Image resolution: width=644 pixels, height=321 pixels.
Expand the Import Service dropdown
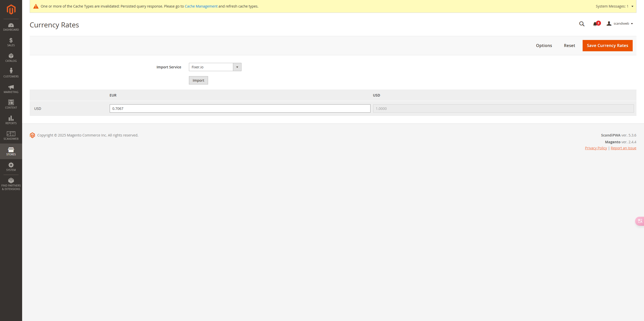(x=215, y=67)
